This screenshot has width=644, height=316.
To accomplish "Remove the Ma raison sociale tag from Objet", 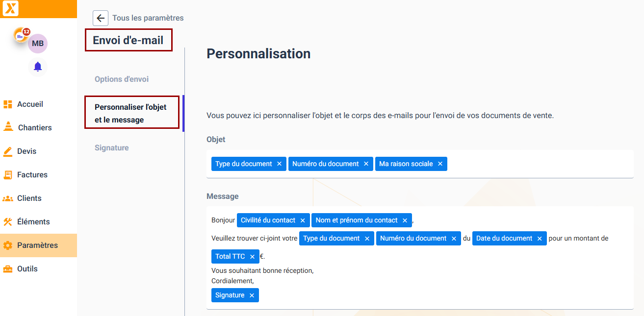I will click(440, 164).
